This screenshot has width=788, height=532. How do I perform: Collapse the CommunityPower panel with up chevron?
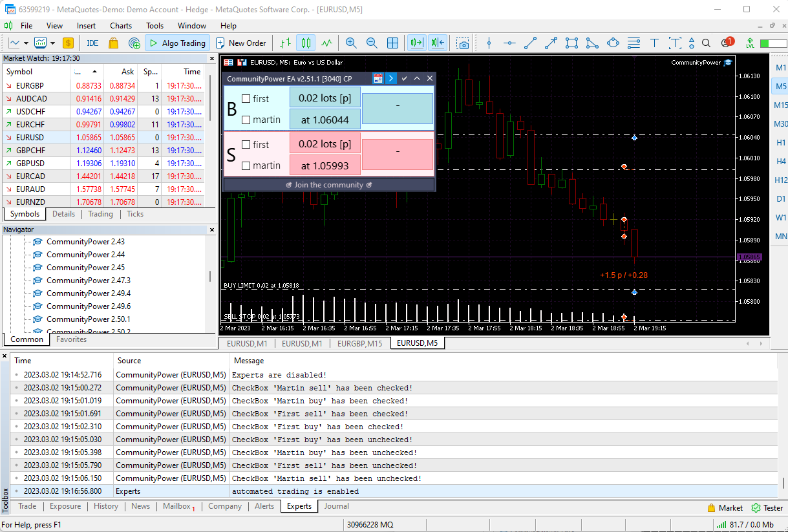click(x=417, y=78)
